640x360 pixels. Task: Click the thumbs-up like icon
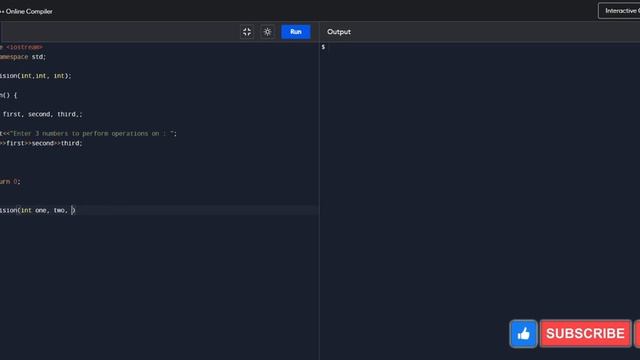[x=523, y=334]
